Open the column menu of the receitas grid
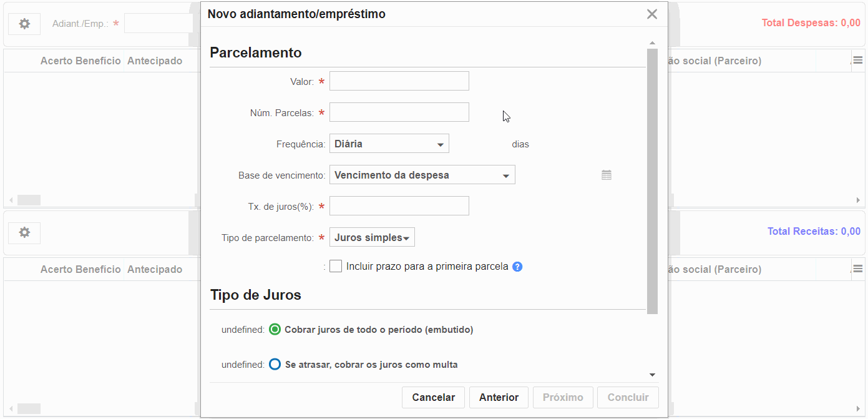 (x=858, y=269)
